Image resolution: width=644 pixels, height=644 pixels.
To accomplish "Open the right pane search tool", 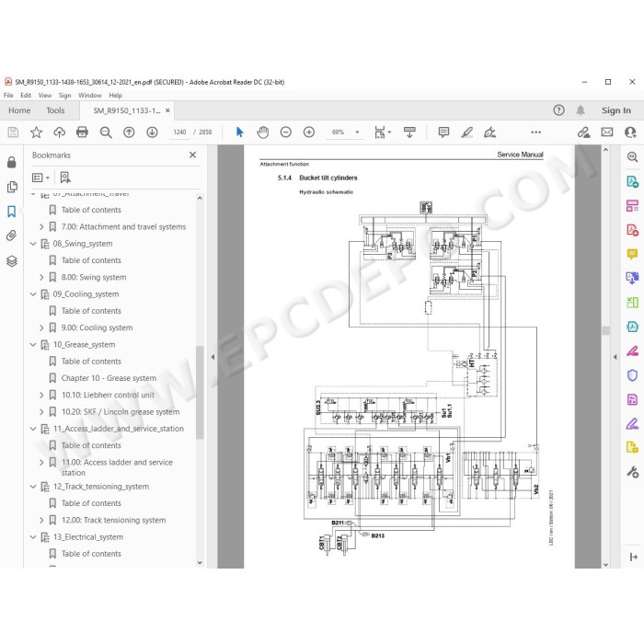I will (633, 157).
